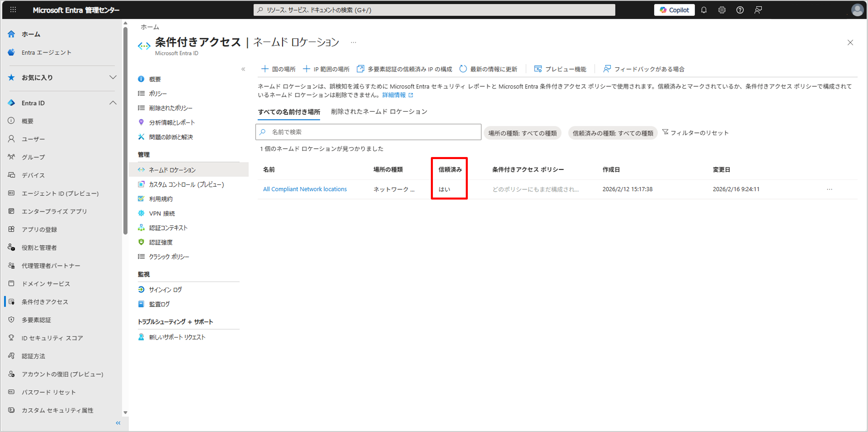Click the feedback person icon in the header
868x432 pixels.
(x=758, y=10)
